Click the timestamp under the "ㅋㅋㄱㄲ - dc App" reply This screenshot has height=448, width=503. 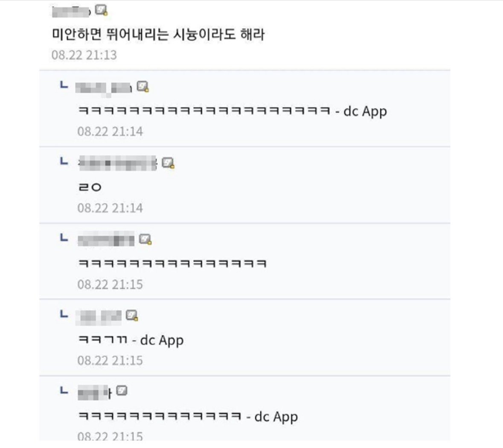[x=110, y=361]
